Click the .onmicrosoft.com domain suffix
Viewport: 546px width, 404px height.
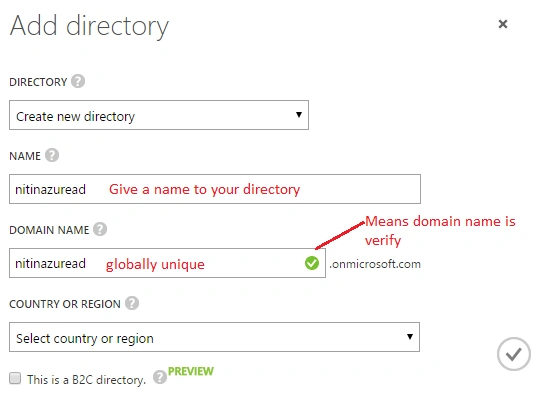pyautogui.click(x=375, y=264)
